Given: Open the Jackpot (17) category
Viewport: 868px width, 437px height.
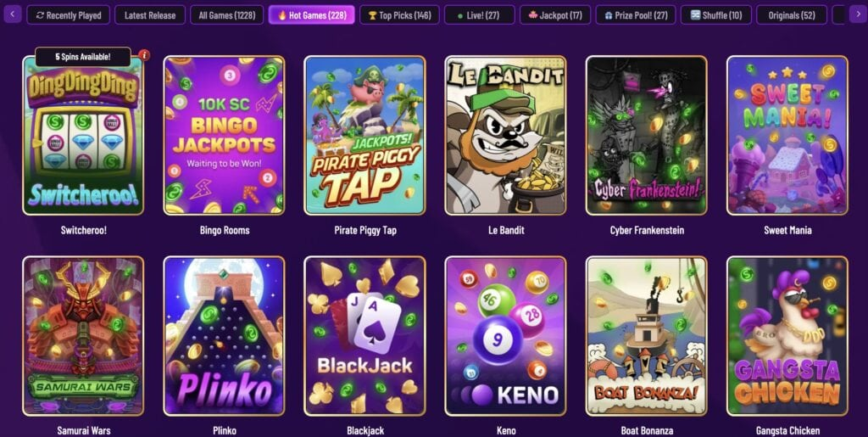Looking at the screenshot, I should click(x=555, y=15).
